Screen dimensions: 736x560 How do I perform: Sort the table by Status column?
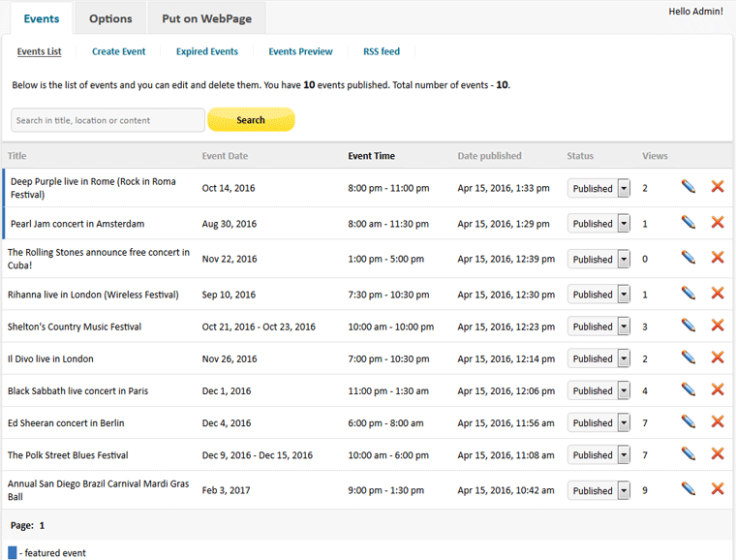point(580,156)
